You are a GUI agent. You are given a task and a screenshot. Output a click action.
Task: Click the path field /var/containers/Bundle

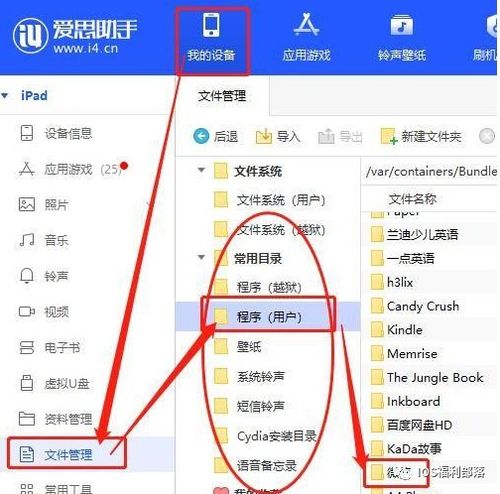430,171
